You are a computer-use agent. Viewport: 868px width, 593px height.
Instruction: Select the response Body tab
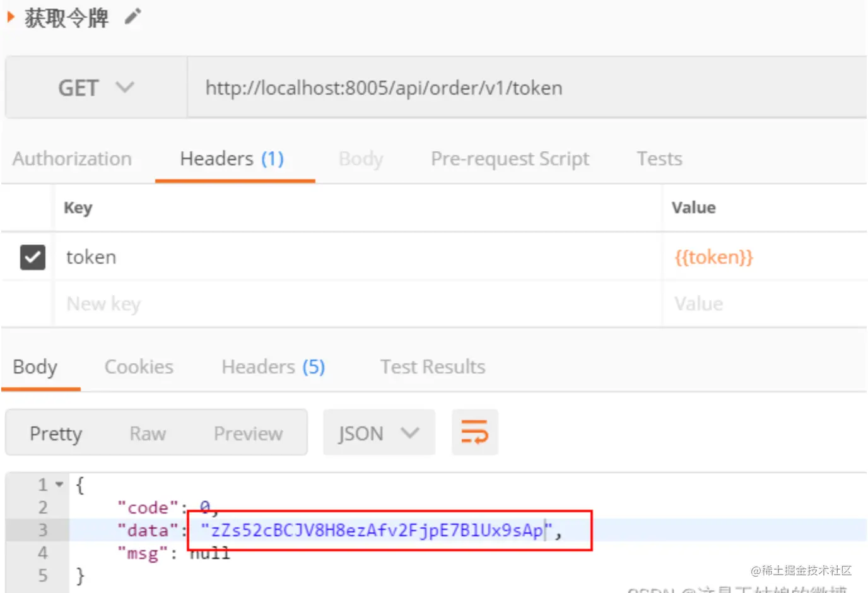35,367
